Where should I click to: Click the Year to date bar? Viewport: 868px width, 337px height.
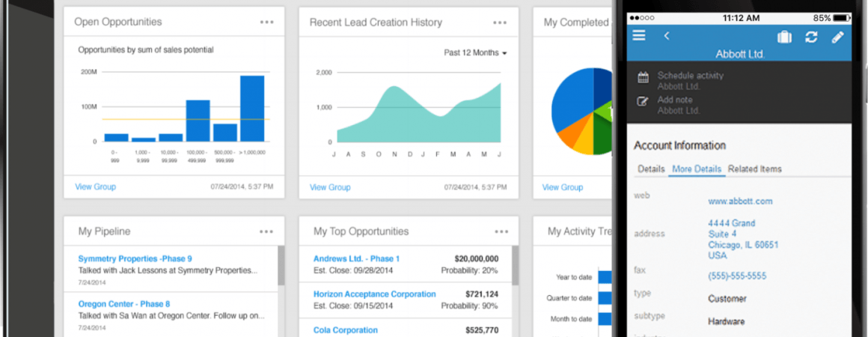605,277
